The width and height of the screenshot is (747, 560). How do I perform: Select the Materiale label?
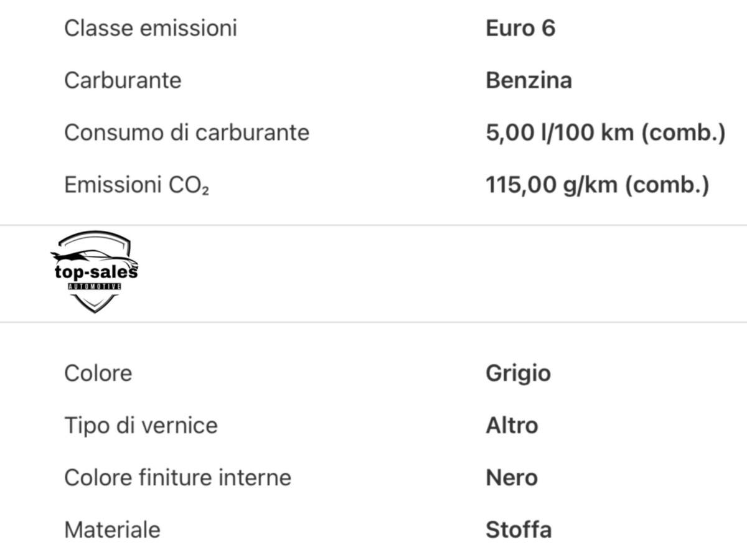[112, 530]
